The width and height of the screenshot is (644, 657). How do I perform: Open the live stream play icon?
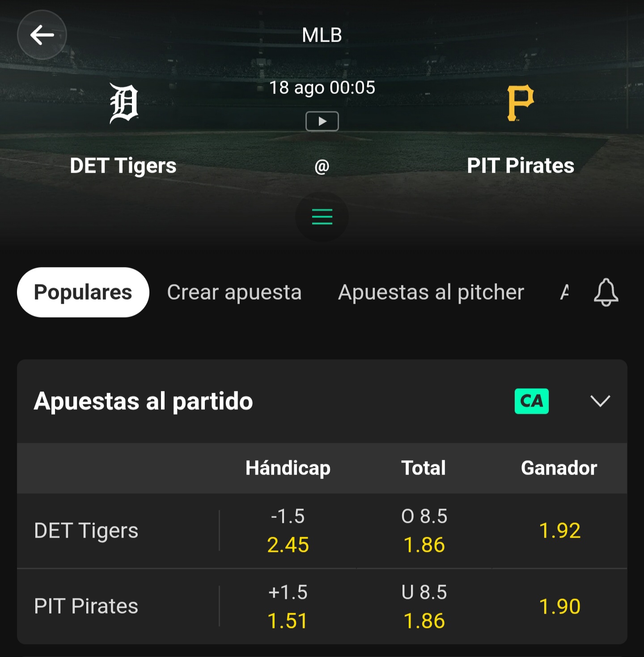(322, 121)
